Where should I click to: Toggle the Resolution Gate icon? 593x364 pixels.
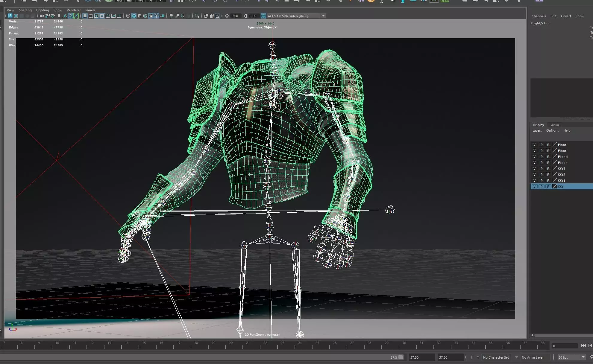click(96, 16)
